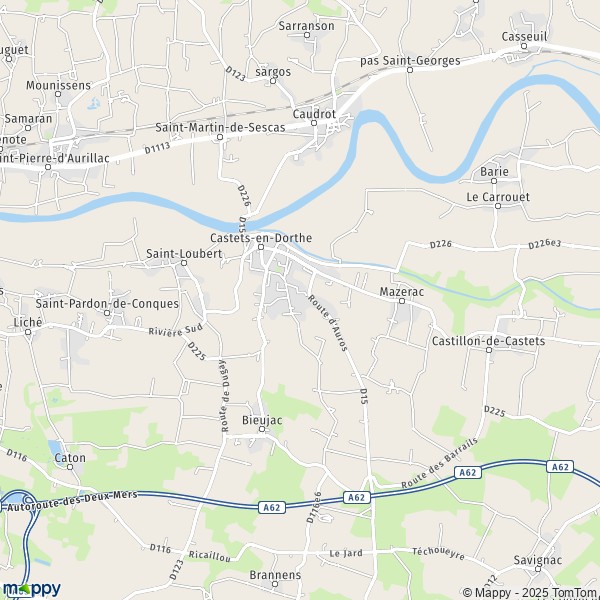This screenshot has height=600, width=600.
Task: Click the Route d'Auros road label
Action: [328, 323]
